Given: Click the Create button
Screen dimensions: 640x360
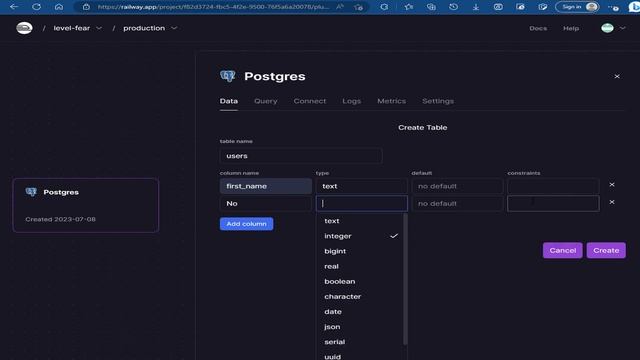Looking at the screenshot, I should coord(606,250).
